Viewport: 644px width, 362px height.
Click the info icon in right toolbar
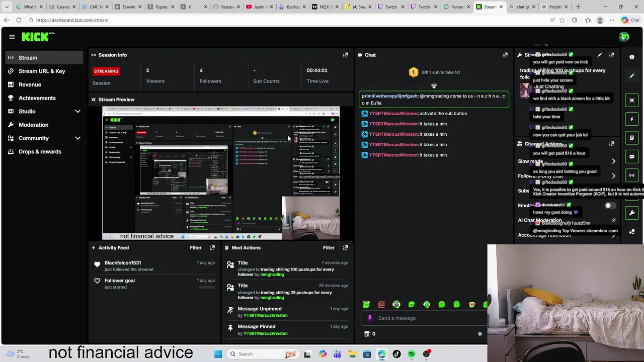pos(632,57)
